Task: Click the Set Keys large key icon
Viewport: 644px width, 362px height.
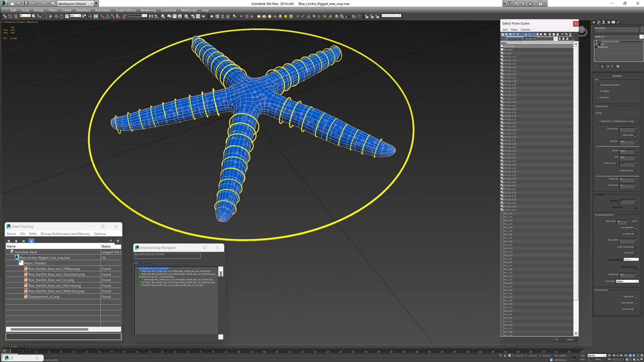Action: coord(574,357)
